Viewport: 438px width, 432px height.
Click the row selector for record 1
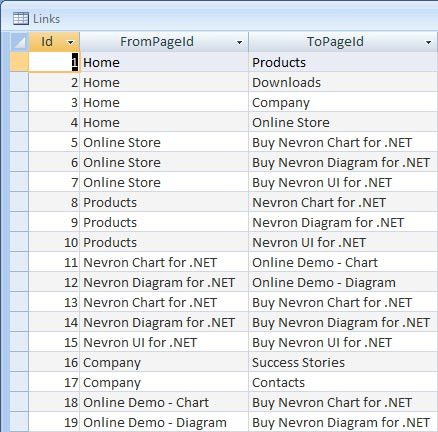19,62
